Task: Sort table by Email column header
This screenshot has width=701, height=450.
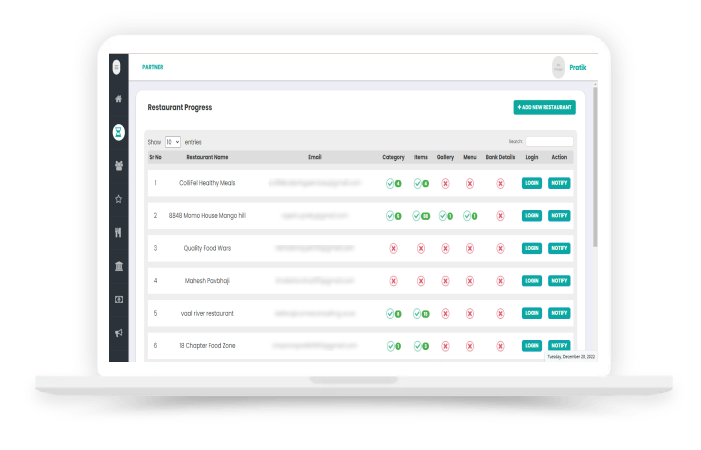Action: [x=315, y=157]
